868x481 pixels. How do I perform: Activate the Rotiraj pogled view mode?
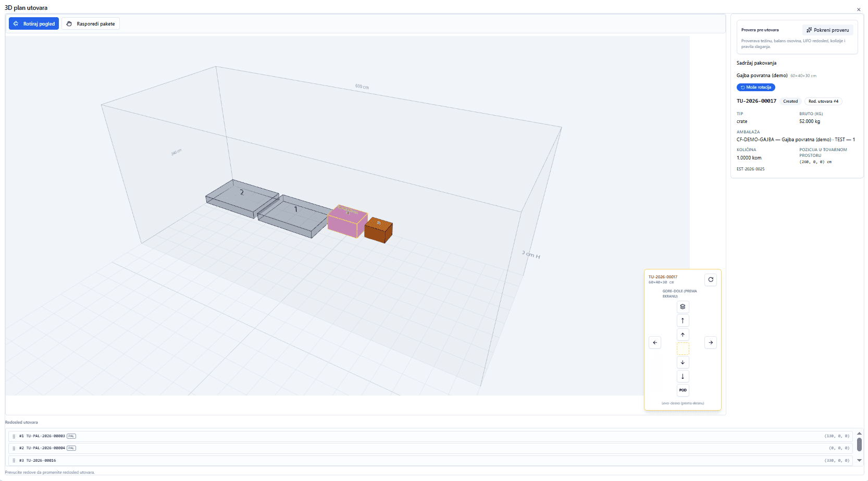(x=34, y=23)
